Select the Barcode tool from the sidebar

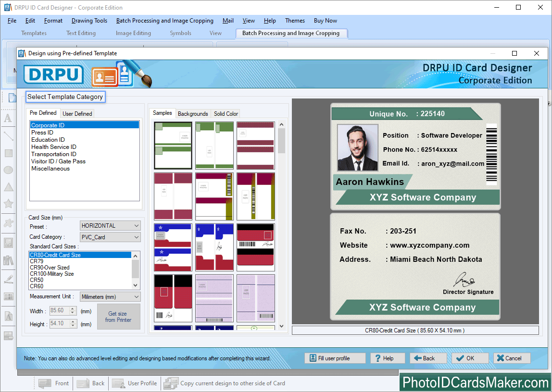pos(8,296)
